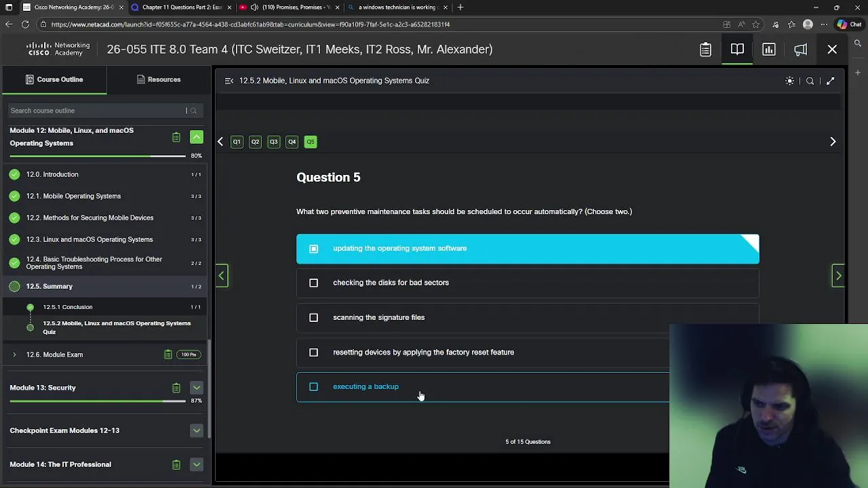Screen dimensions: 868x488
Task: Open the announcements megaphone icon
Action: click(x=800, y=49)
